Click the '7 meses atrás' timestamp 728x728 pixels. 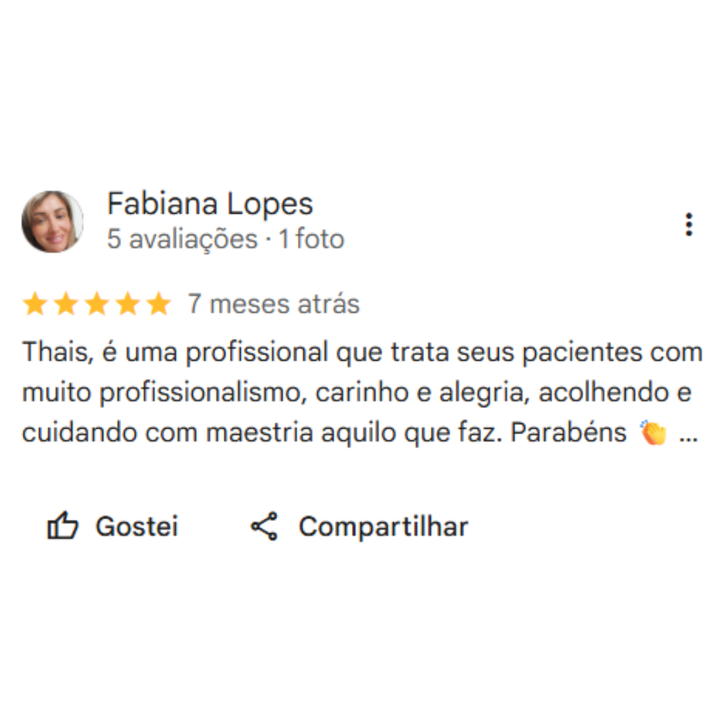tap(274, 304)
